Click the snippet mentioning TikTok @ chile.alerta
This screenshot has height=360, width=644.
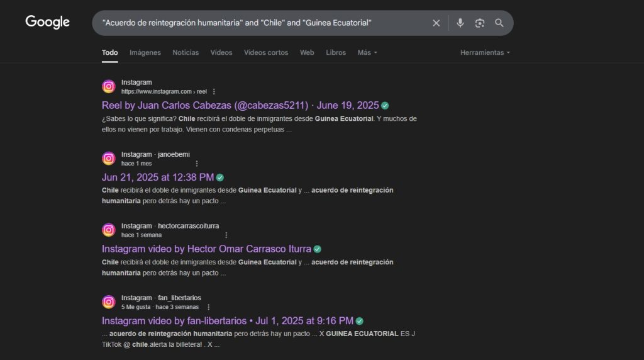[x=258, y=339]
